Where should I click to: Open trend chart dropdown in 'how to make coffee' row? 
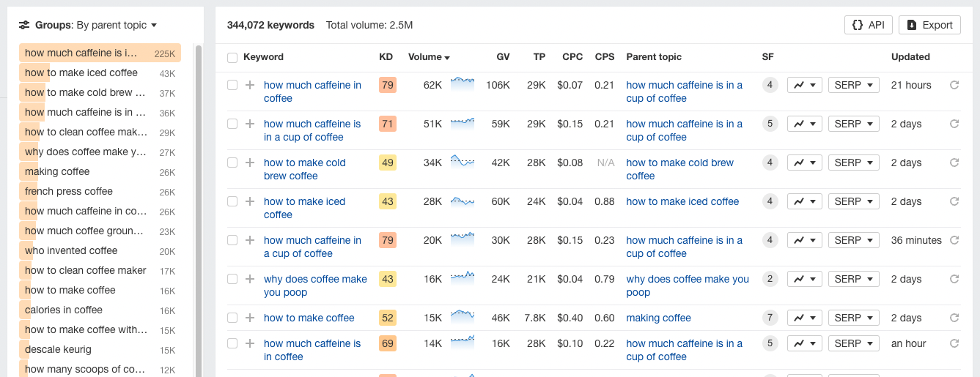tap(805, 318)
